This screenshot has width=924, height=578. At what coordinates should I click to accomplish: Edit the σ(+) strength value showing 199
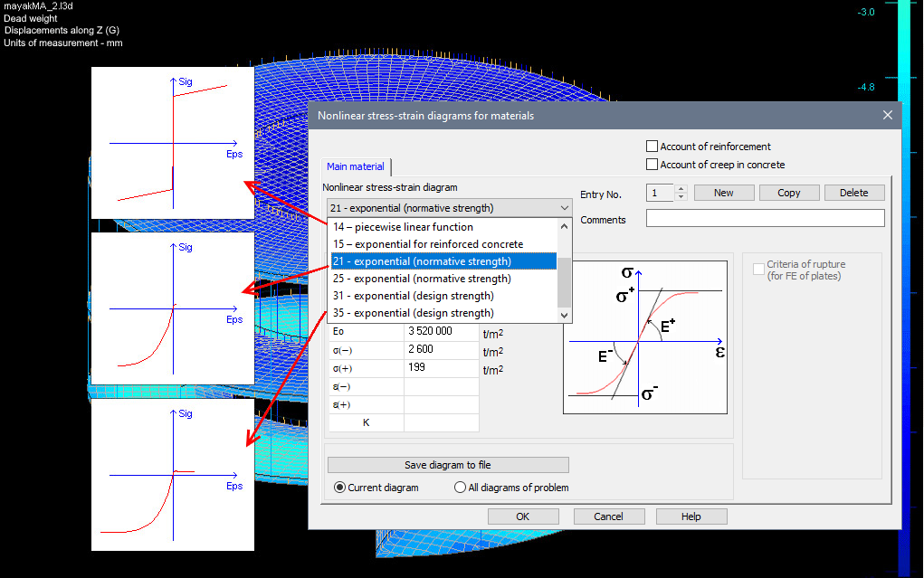pyautogui.click(x=441, y=368)
